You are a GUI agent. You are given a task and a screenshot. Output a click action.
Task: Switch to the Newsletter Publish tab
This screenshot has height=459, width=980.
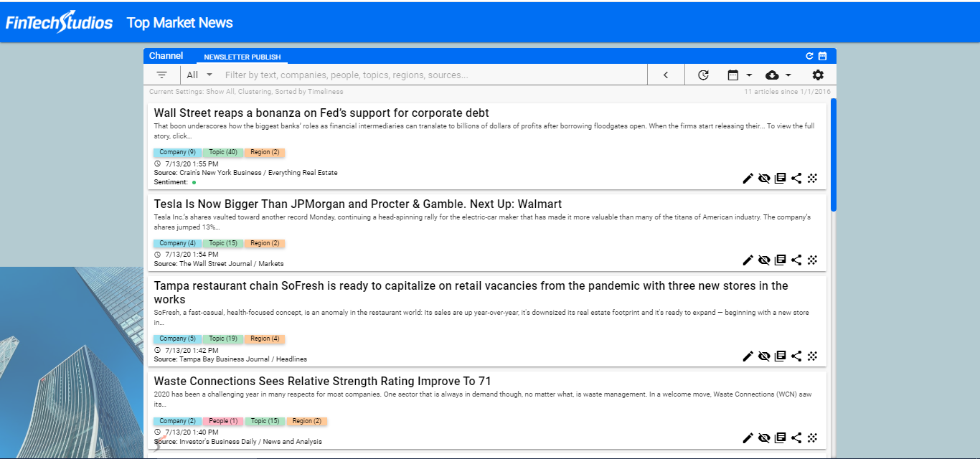(x=242, y=57)
